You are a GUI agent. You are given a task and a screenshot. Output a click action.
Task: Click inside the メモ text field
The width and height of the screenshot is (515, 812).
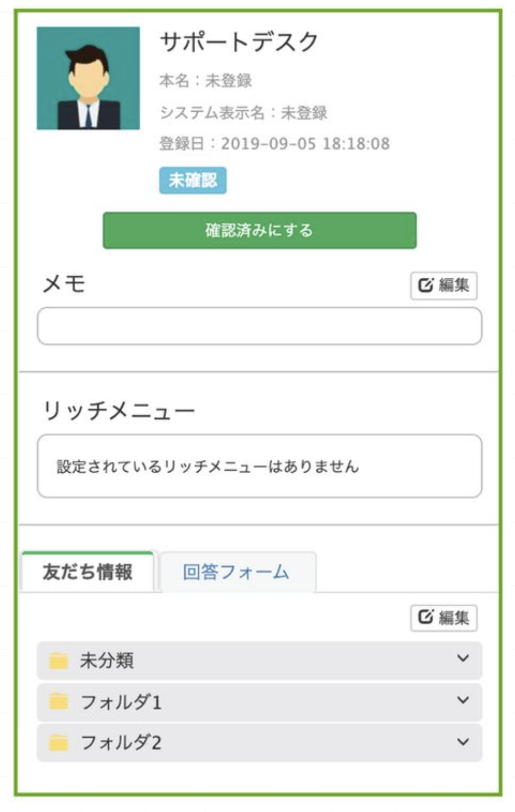tap(259, 326)
